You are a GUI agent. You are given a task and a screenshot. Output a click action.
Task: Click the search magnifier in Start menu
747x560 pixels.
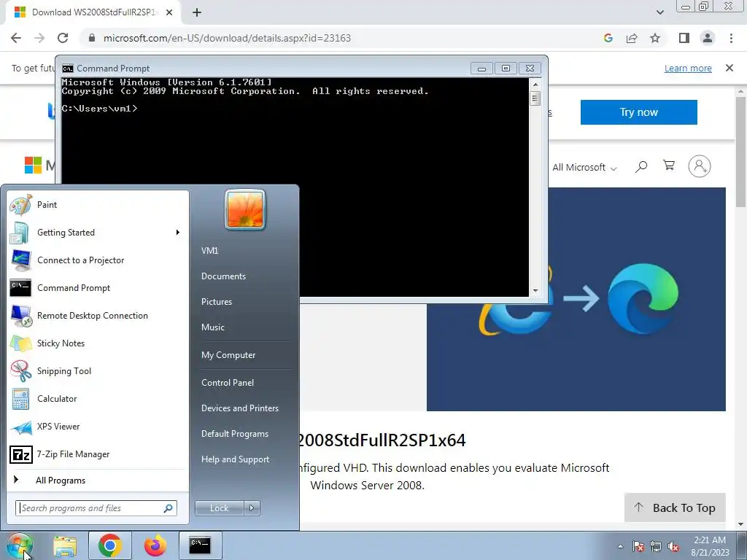click(169, 508)
